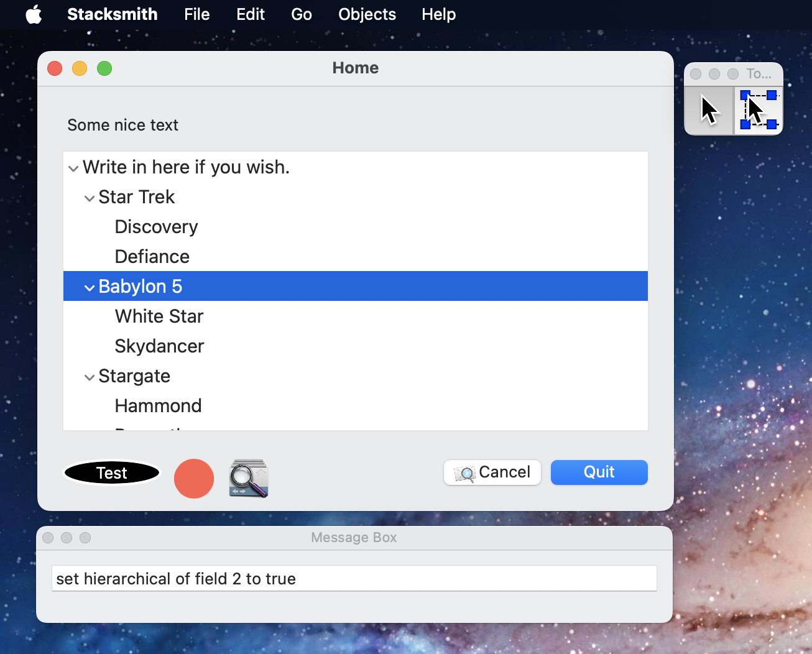Image resolution: width=812 pixels, height=654 pixels.
Task: Close the Home window
Action: pyautogui.click(x=55, y=68)
